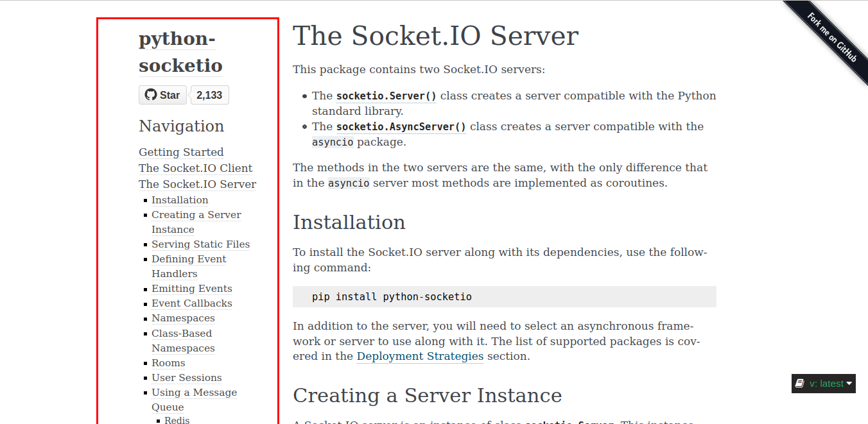Follow the Deployment Strategies link
Image resolution: width=868 pixels, height=424 pixels.
click(x=420, y=356)
